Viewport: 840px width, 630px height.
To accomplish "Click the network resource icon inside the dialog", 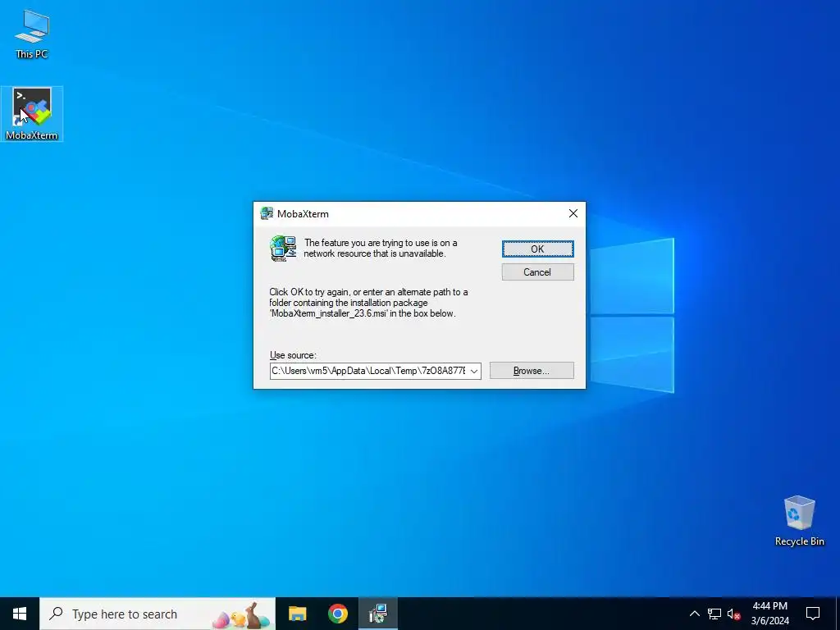I will point(283,249).
